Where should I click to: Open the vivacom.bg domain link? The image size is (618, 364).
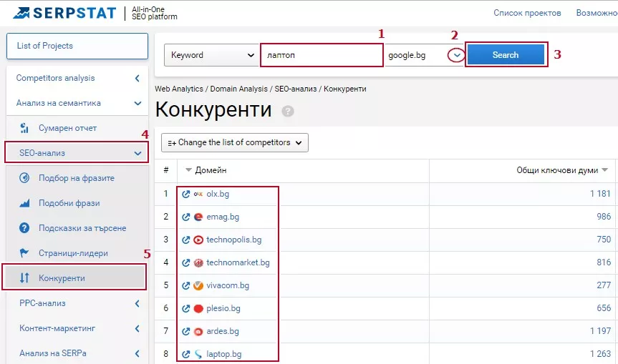228,285
